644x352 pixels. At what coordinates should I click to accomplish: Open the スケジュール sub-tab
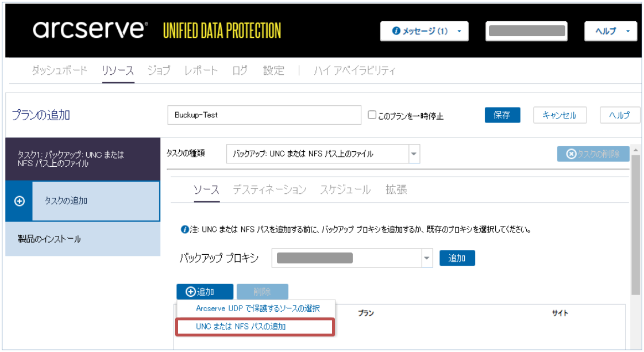(x=345, y=190)
